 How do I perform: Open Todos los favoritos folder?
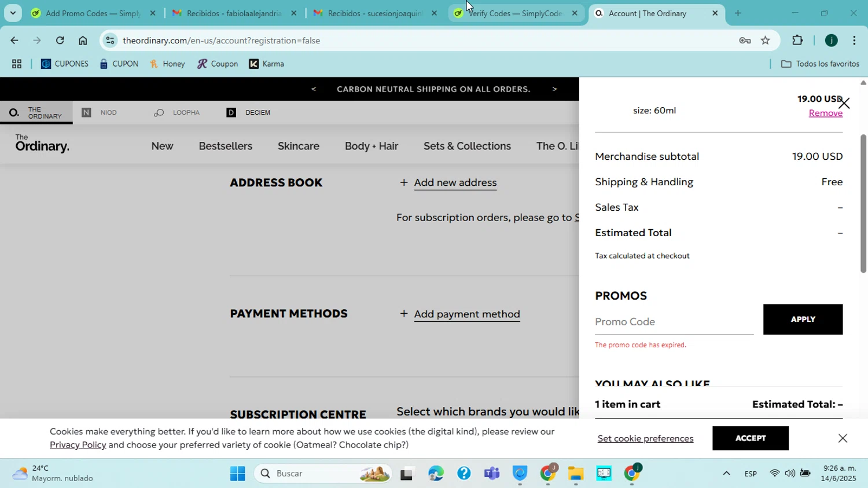(x=820, y=64)
